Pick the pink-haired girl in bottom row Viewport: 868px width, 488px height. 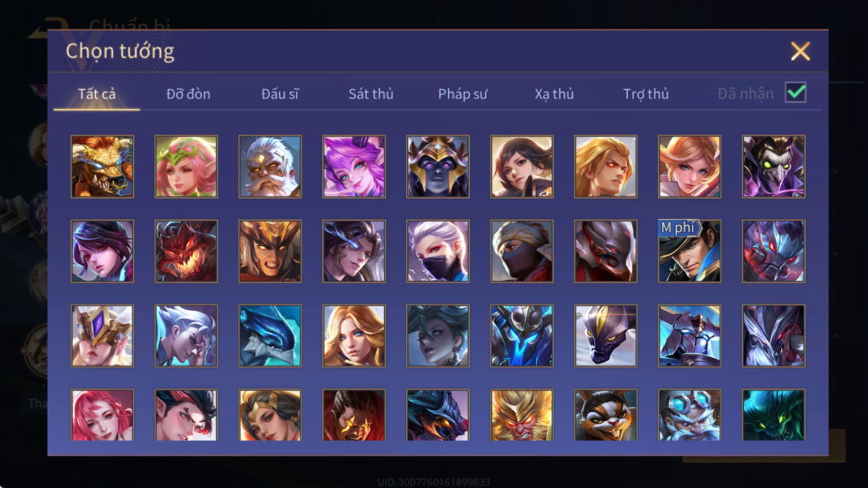click(103, 415)
